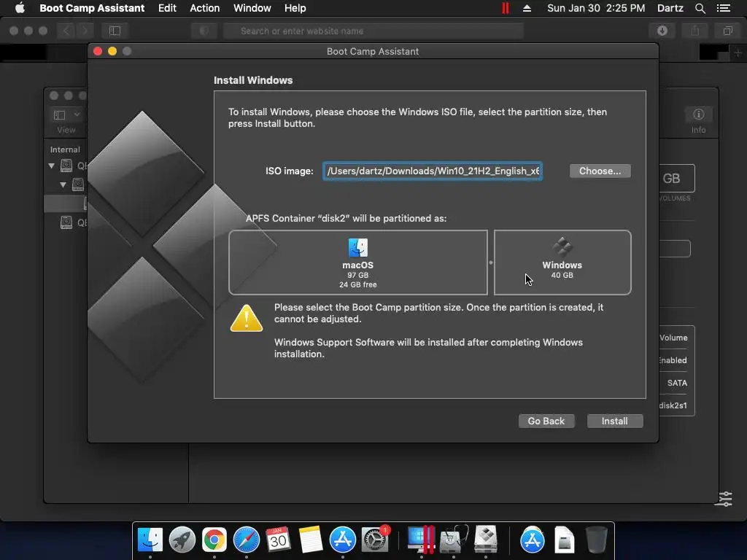Click the Safari share button
The image size is (747, 560).
point(695,31)
